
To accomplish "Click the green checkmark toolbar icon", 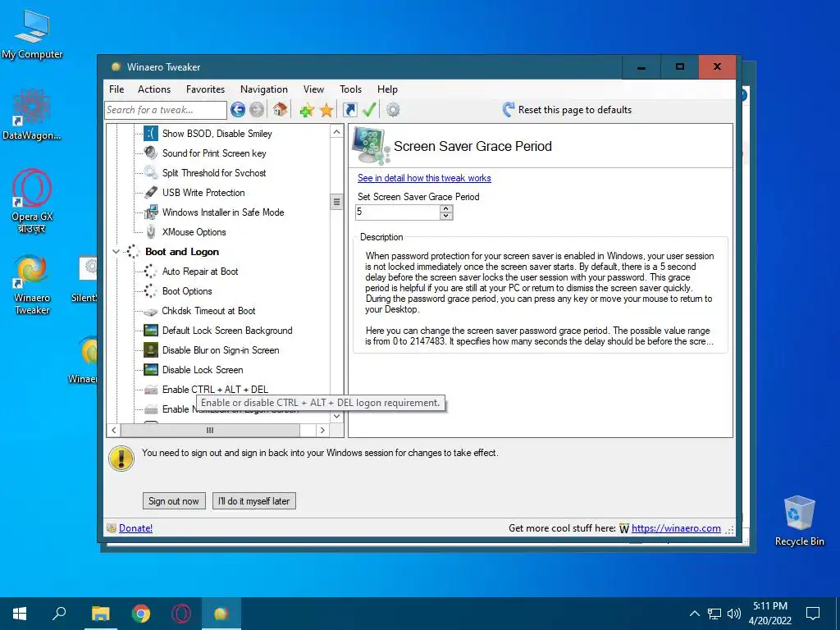I will point(369,109).
